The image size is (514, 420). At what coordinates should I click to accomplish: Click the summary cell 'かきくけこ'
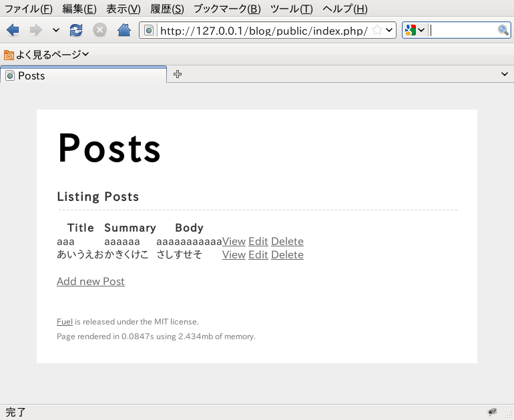click(127, 254)
